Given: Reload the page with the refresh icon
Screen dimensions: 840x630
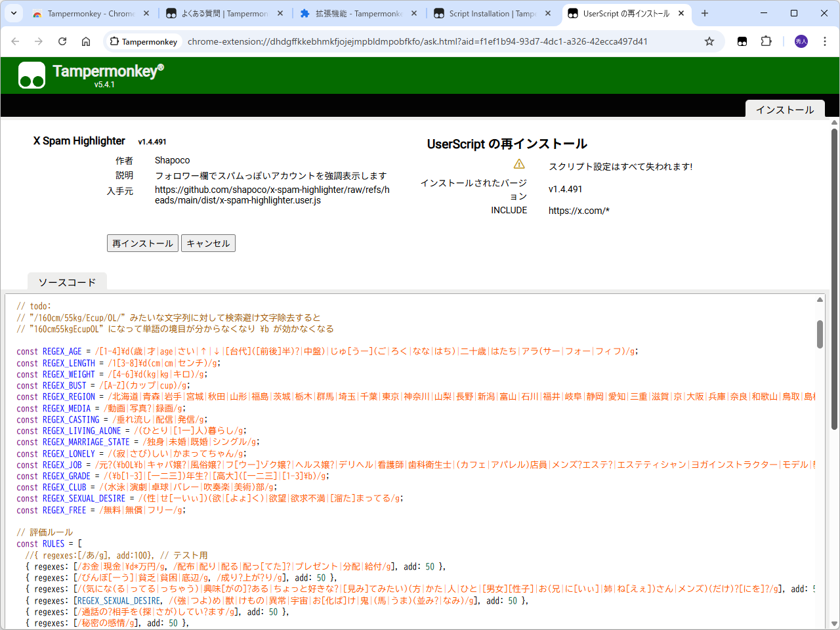Looking at the screenshot, I should 62,41.
